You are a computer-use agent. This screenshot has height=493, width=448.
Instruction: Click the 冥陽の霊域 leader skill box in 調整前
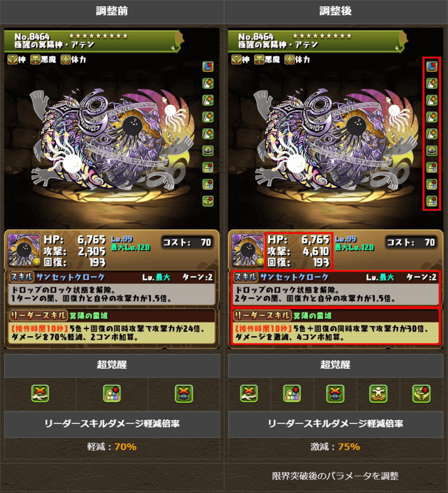pyautogui.click(x=112, y=327)
